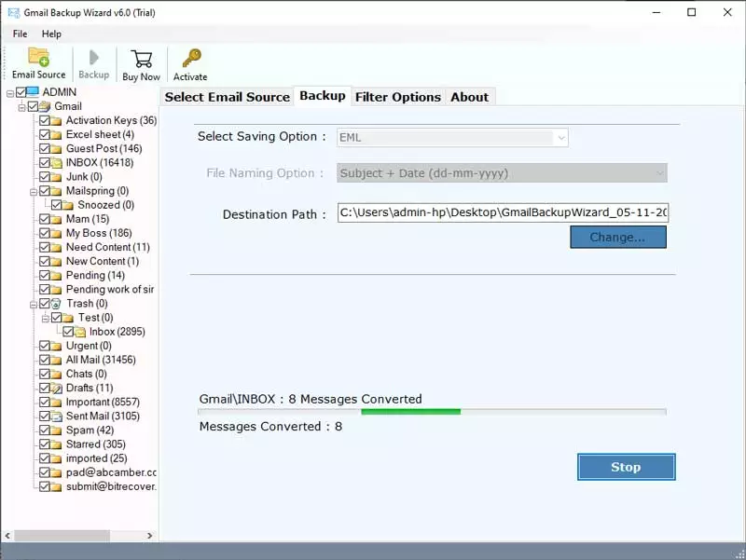Select the pad@abcamber.cc folder label
Screen dimensions: 746x560
coord(111,472)
